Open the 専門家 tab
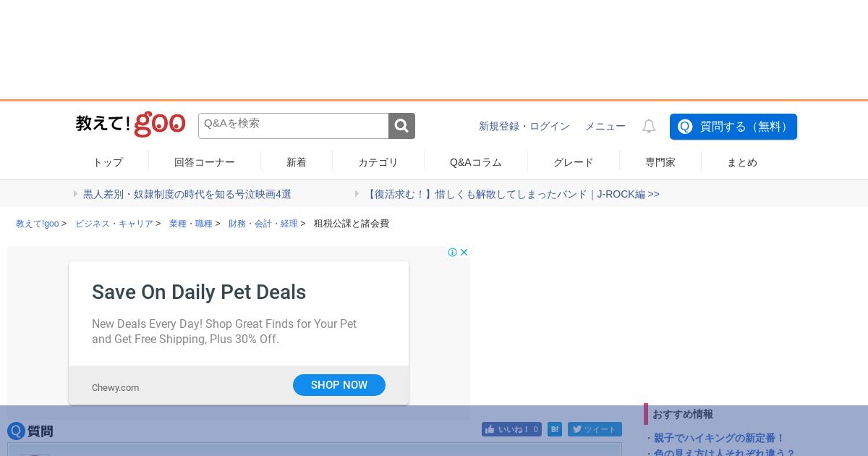868x456 pixels. click(660, 162)
